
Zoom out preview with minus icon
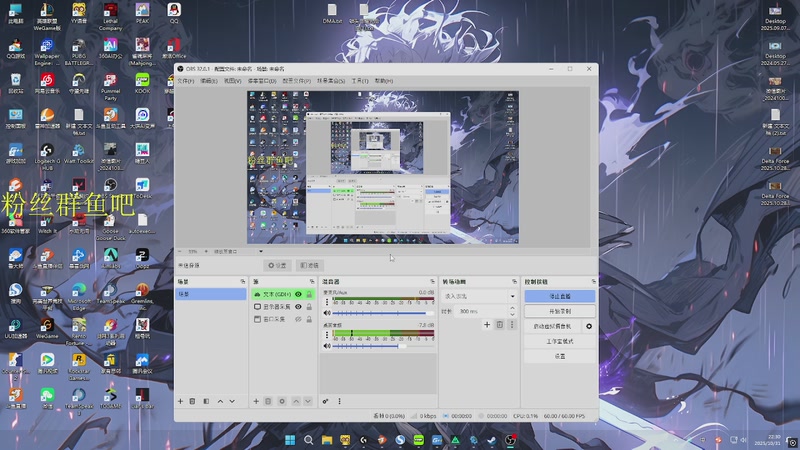coord(180,252)
